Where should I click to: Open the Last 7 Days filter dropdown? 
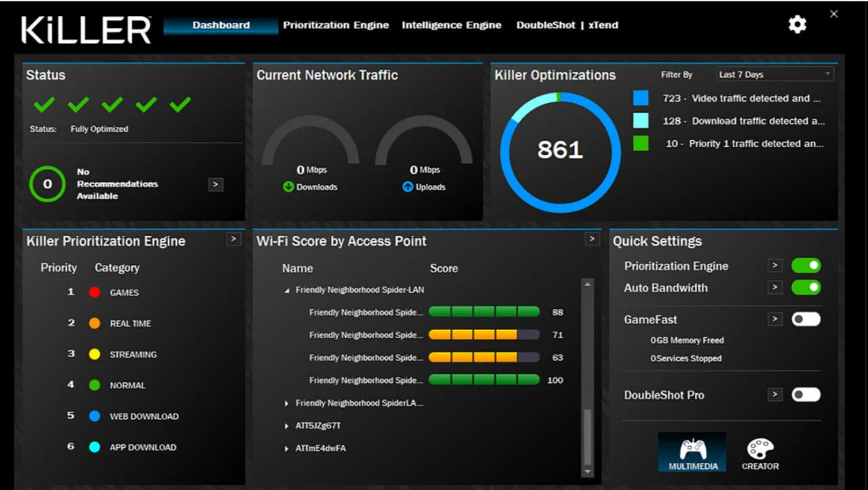point(774,75)
